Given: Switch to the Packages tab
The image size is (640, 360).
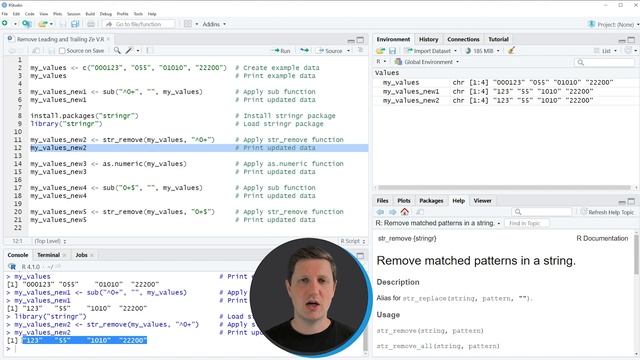Looking at the screenshot, I should [x=431, y=200].
